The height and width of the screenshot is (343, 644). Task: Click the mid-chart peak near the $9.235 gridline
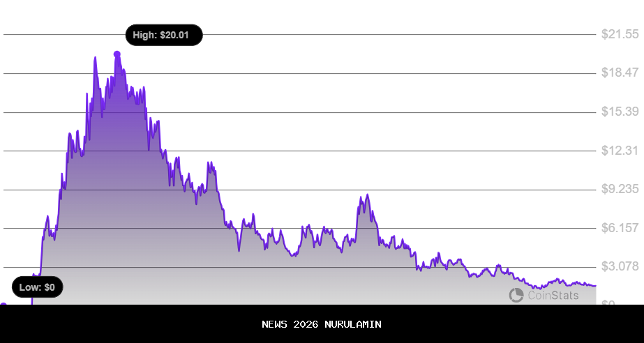tap(364, 196)
